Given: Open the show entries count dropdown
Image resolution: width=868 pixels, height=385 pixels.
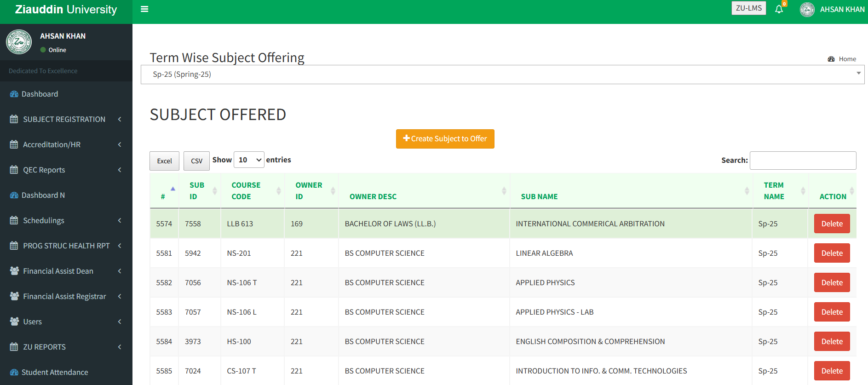Looking at the screenshot, I should [x=249, y=160].
